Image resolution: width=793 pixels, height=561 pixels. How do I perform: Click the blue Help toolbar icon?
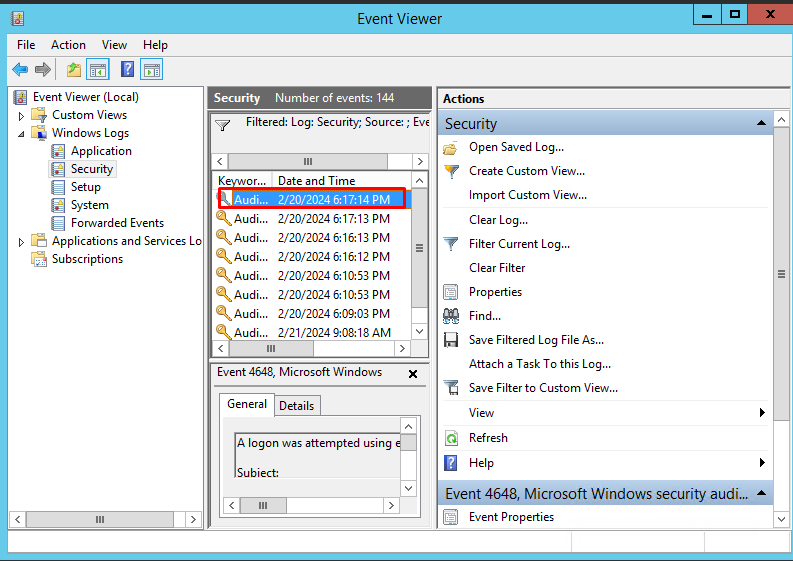tap(128, 69)
